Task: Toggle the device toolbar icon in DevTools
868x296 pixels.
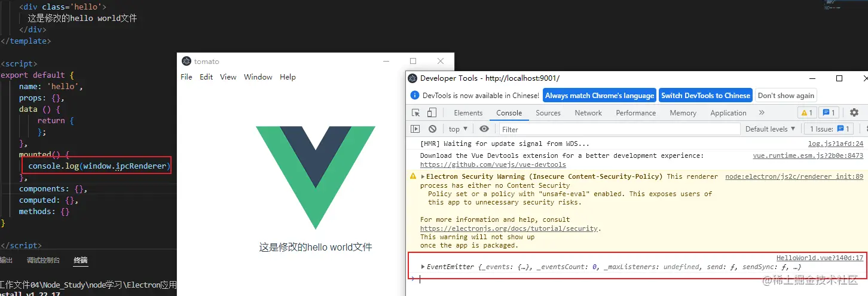Action: (432, 112)
